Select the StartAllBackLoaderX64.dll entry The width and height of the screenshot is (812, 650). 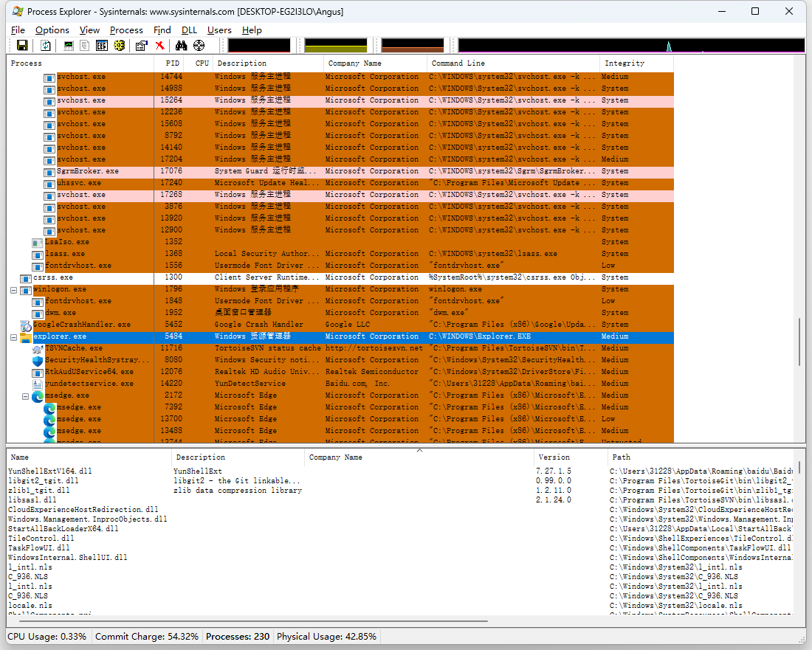[x=63, y=529]
